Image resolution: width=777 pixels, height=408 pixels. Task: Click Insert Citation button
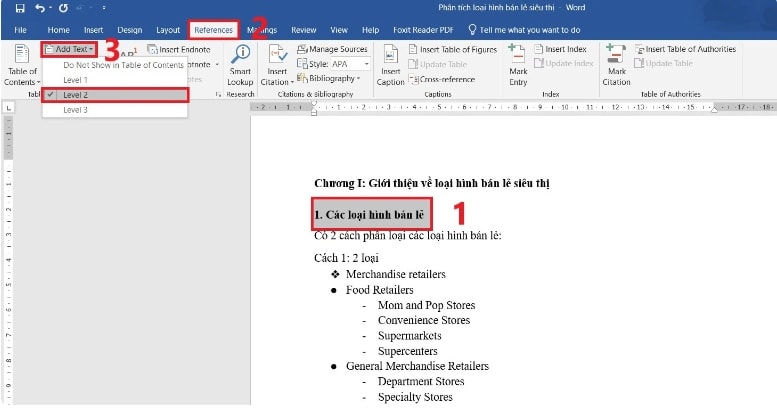(277, 65)
